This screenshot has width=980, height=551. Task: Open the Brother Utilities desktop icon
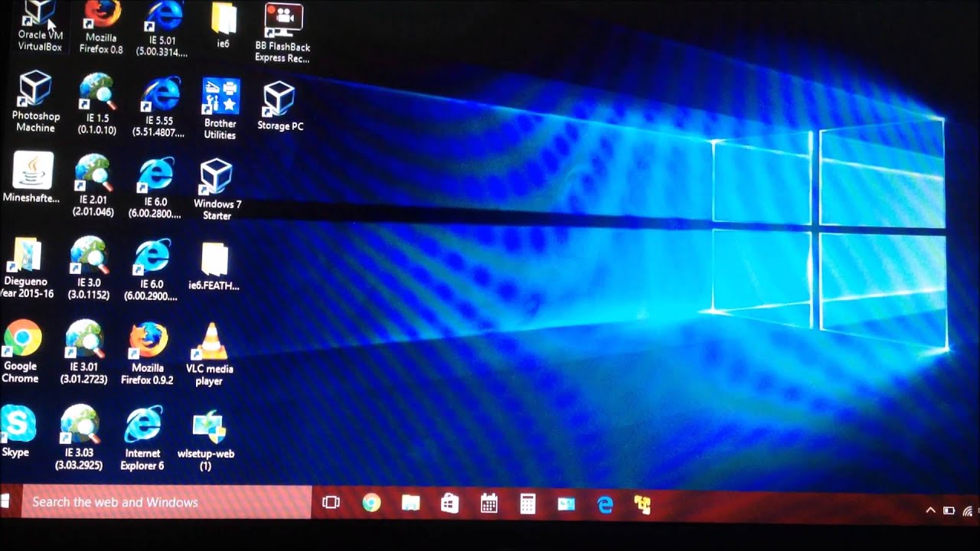[220, 109]
